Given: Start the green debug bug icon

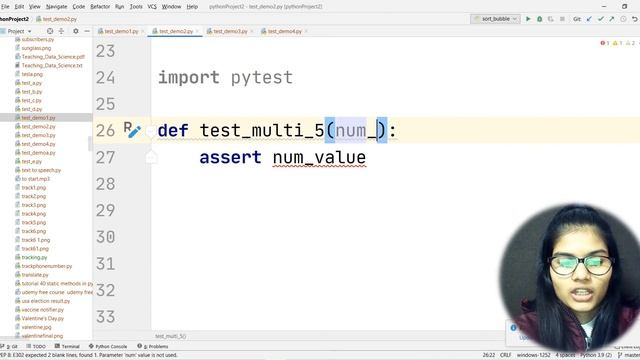Looking at the screenshot, I should pos(540,19).
